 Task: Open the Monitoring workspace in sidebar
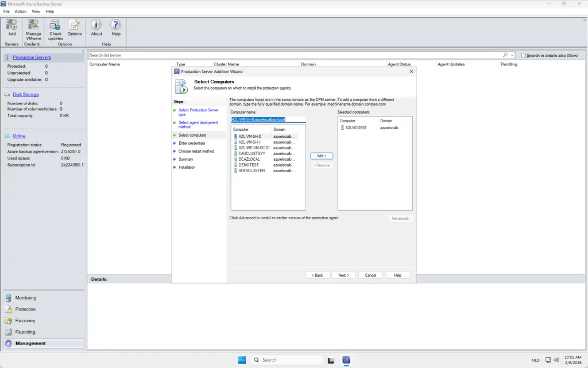[x=25, y=298]
